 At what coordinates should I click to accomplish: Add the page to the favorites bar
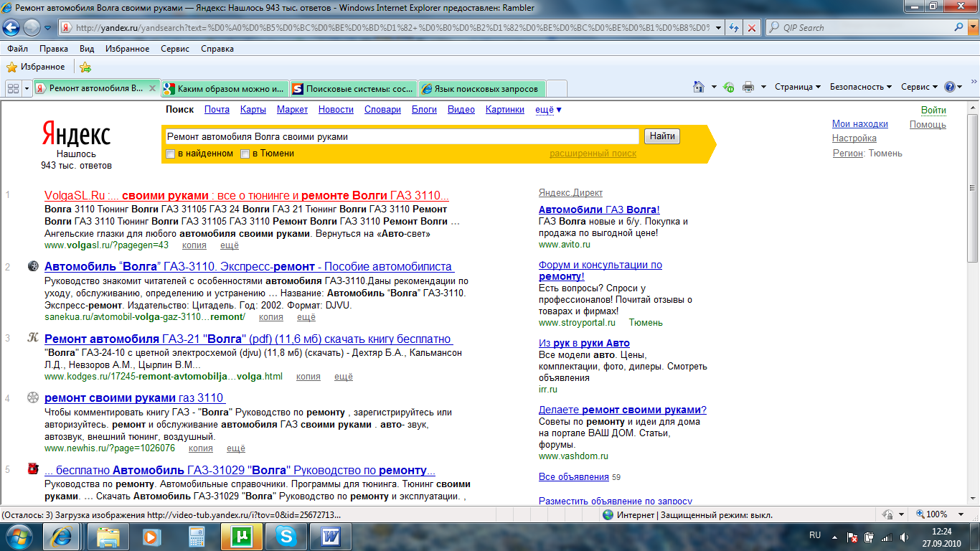85,67
